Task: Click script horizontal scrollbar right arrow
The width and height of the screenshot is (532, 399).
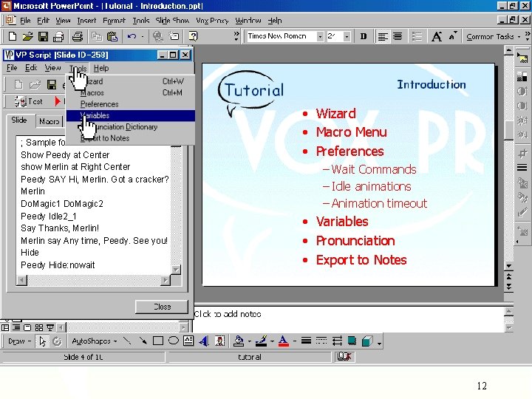Action: click(166, 280)
